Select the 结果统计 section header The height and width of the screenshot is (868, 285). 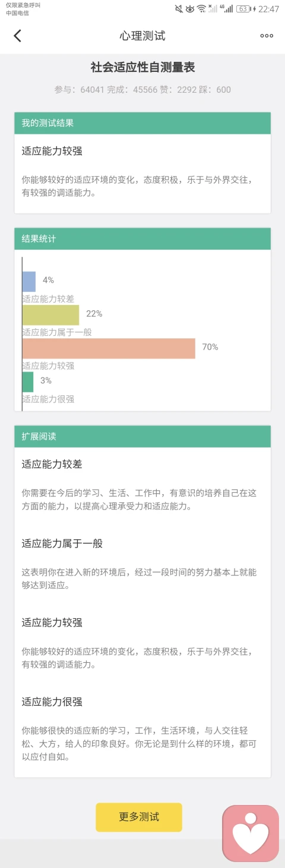coord(142,238)
